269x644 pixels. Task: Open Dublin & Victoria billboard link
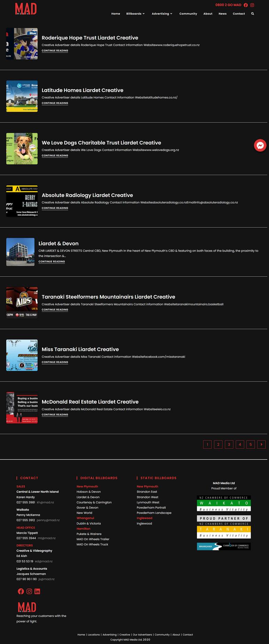coord(89,523)
